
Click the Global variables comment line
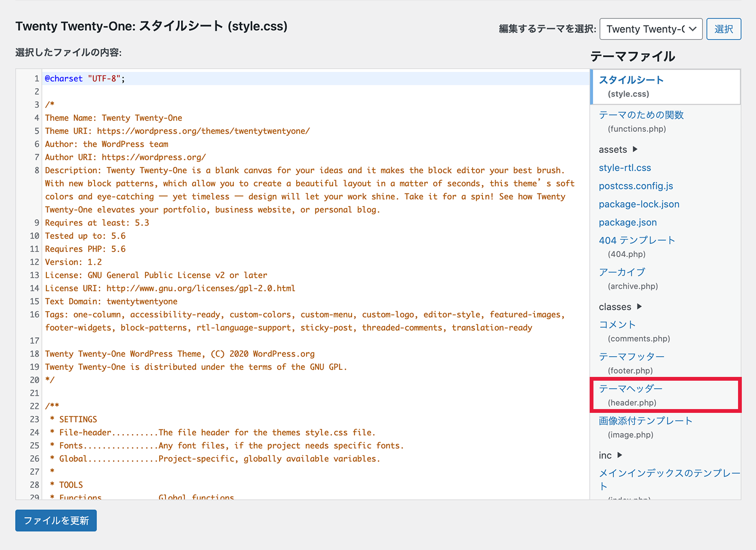coord(215,459)
